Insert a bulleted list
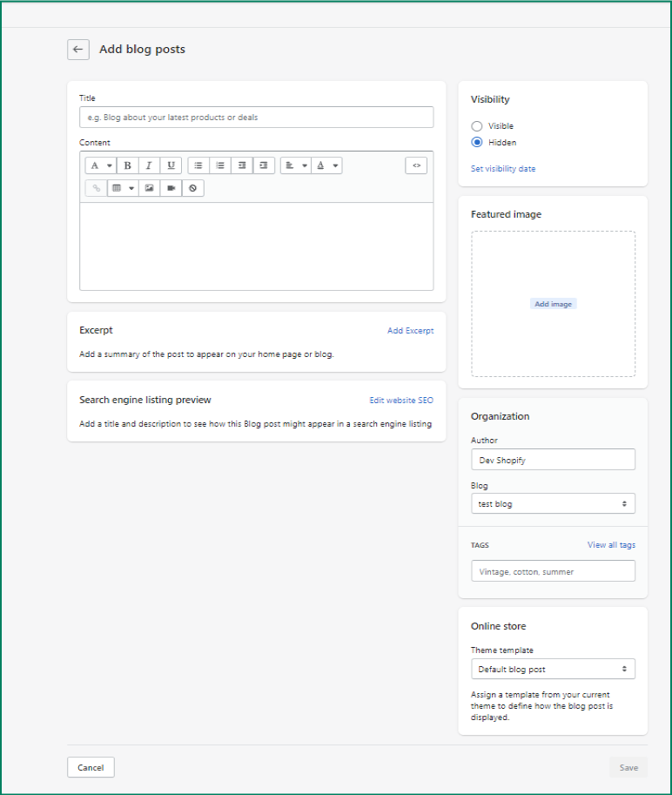 click(x=198, y=165)
